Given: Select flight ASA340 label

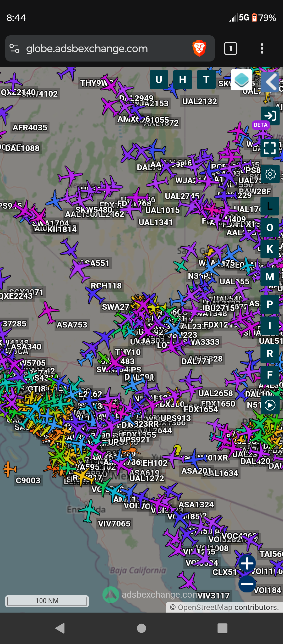Looking at the screenshot, I should pyautogui.click(x=26, y=347).
